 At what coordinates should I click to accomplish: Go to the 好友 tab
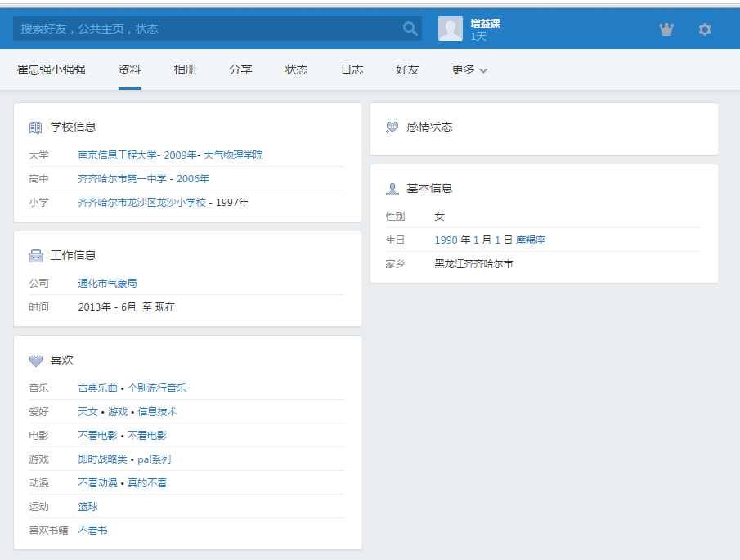point(407,70)
